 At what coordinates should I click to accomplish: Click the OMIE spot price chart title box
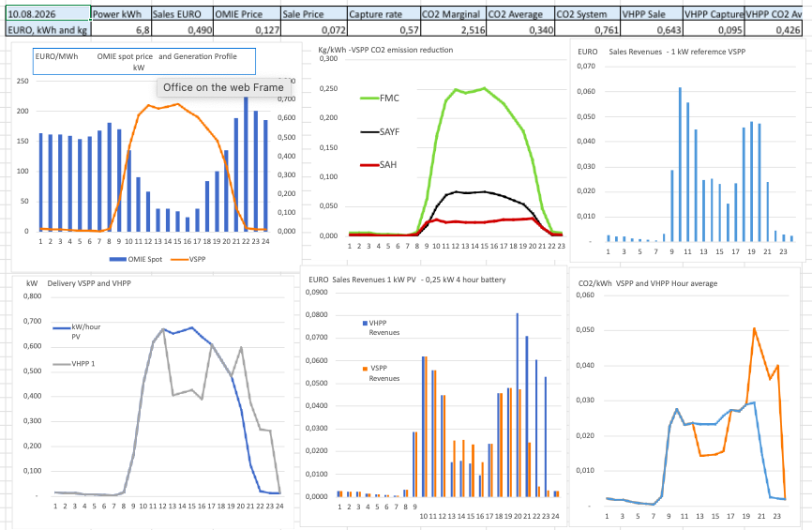pos(144,62)
